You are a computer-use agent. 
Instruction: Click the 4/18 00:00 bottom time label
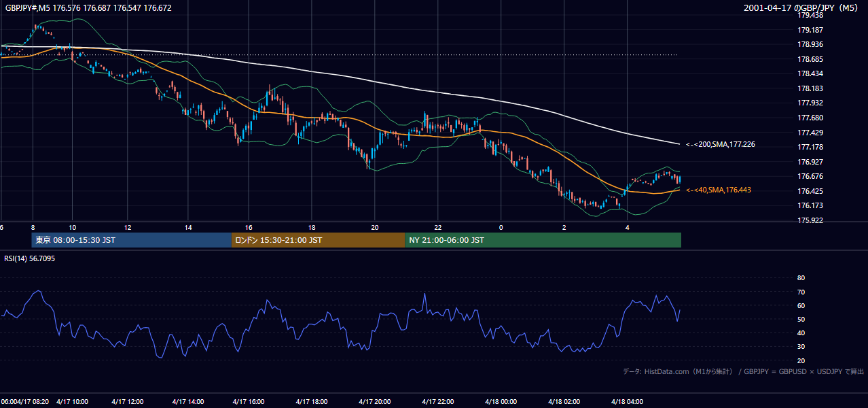pyautogui.click(x=501, y=401)
